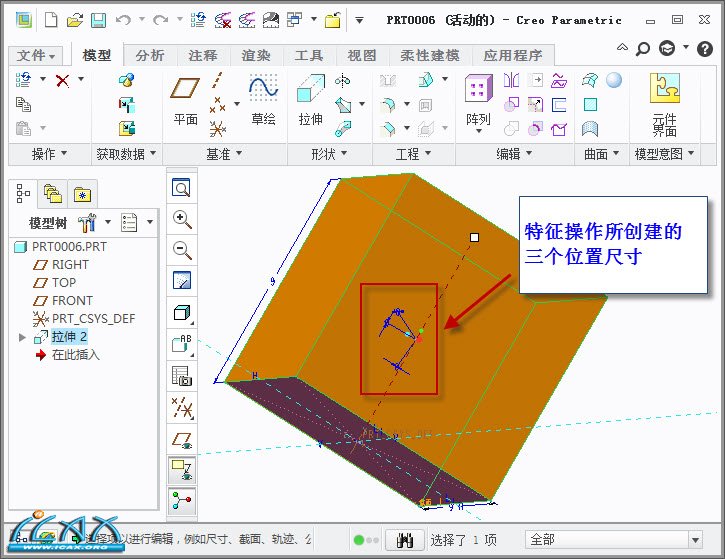The width and height of the screenshot is (725, 559).
Task: Switch to the 柔性建模 tab
Action: [430, 56]
